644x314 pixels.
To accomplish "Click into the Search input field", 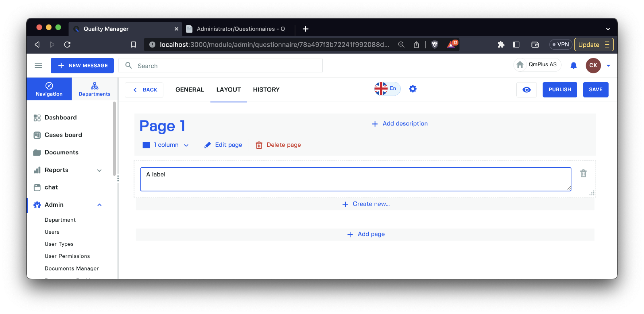I will coord(225,66).
